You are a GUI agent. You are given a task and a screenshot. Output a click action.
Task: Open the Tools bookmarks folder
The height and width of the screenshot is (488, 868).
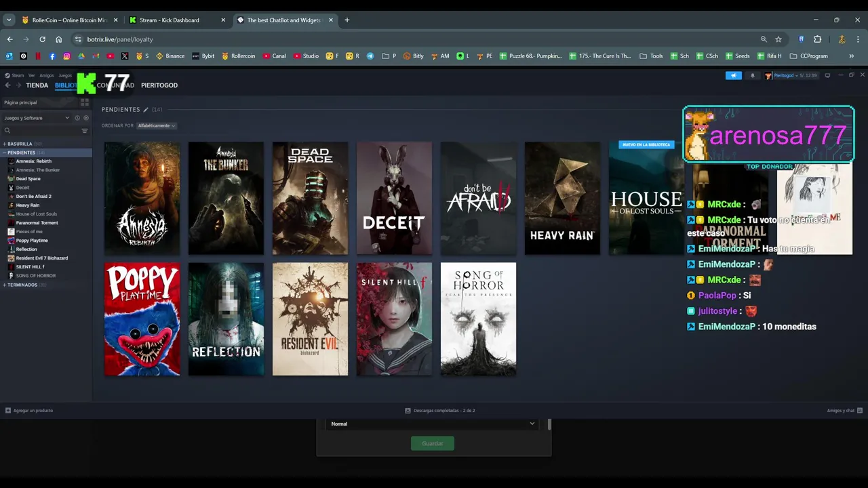click(x=652, y=56)
